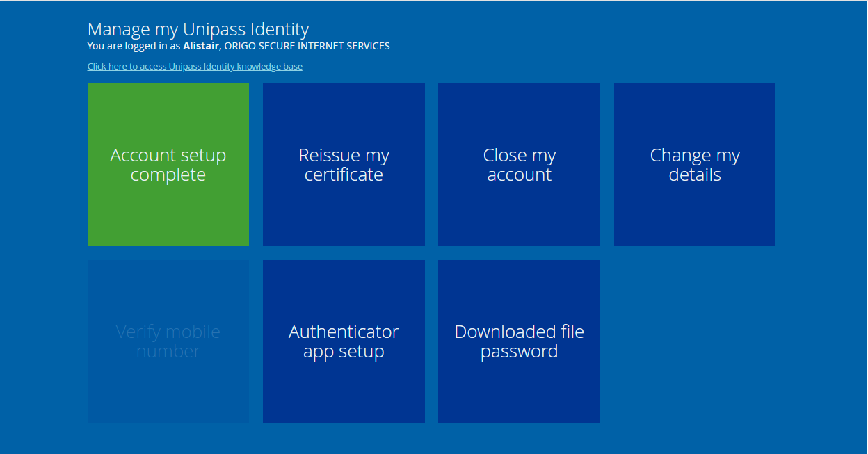Start reissuing your Unipass certificate
This screenshot has height=454, width=868.
click(344, 164)
